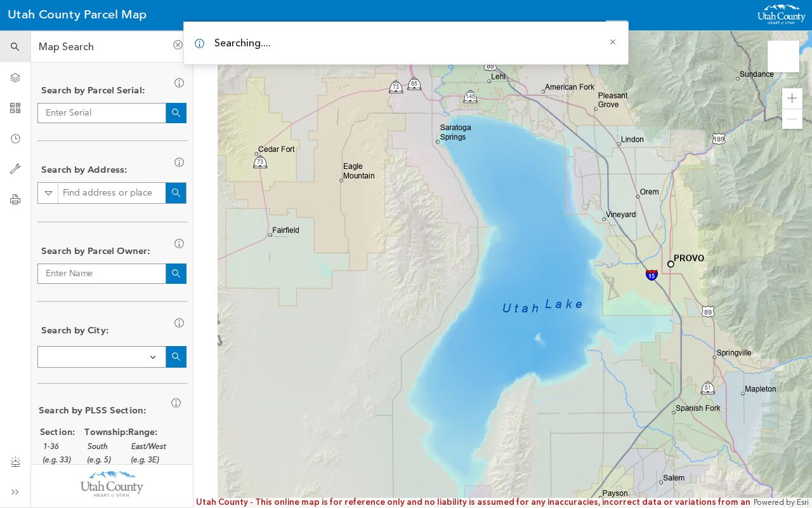The height and width of the screenshot is (508, 812).
Task: Click the white square button above zoom
Action: [x=783, y=57]
